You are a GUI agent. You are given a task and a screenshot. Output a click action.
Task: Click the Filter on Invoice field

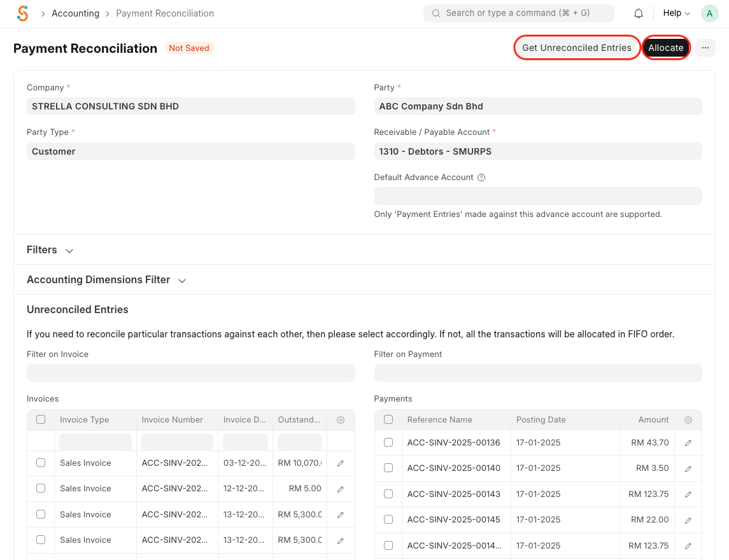[x=190, y=373]
